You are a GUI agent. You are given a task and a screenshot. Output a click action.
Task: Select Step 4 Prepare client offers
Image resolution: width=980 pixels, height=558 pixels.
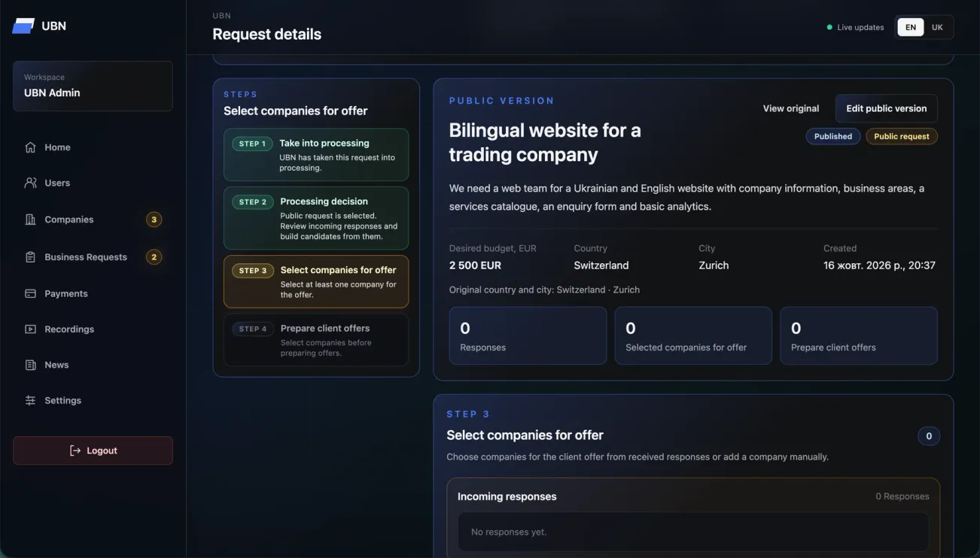[316, 340]
